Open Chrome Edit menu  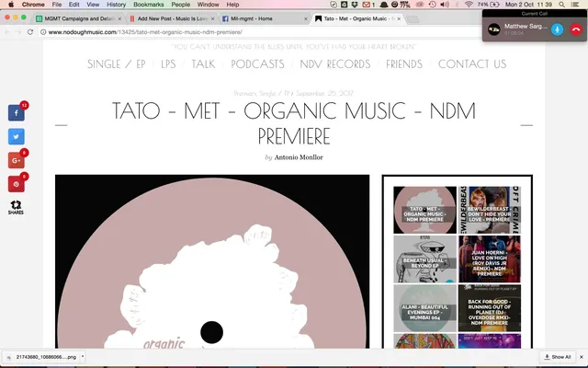[x=73, y=5]
